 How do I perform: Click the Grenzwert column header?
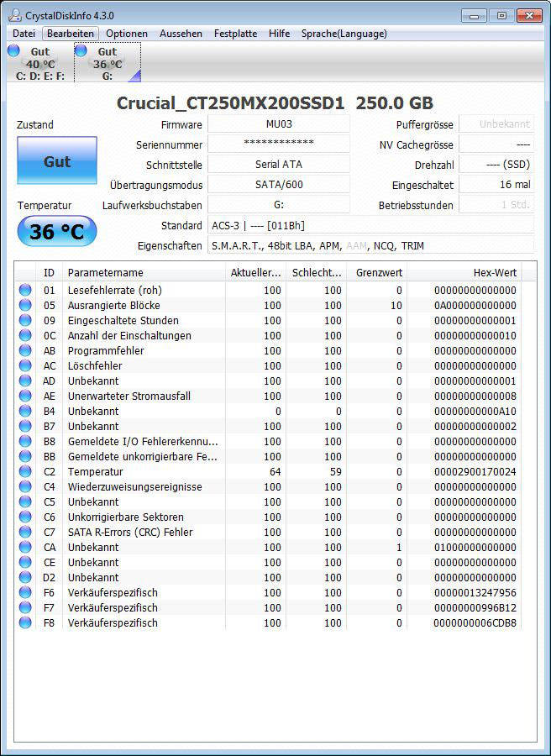click(377, 272)
